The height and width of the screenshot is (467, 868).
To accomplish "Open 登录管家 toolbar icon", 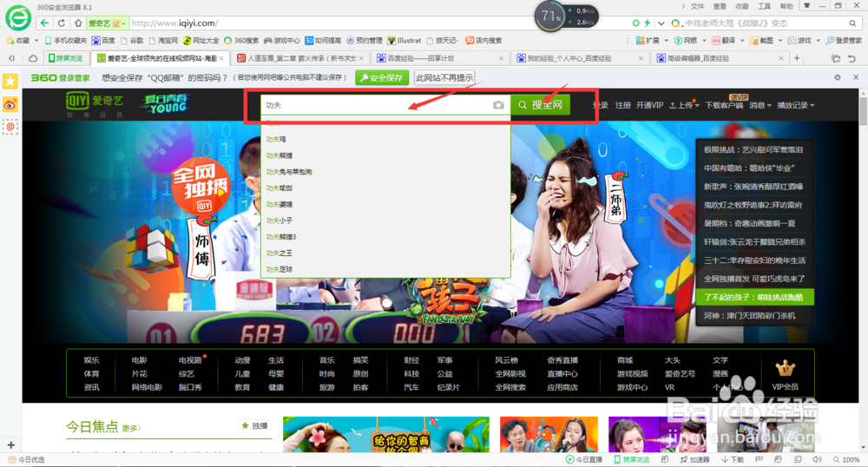I will pos(844,41).
